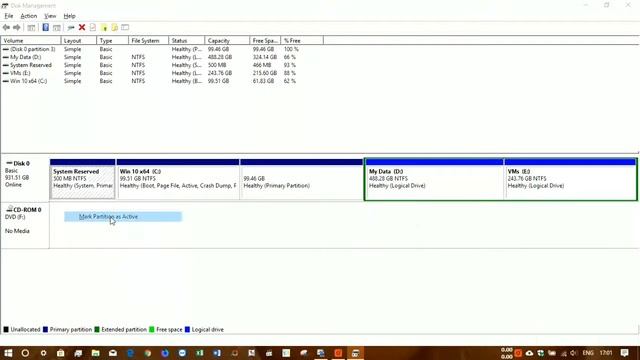640x360 pixels.
Task: Select the VMs (E:) volume list row
Action: click(x=162, y=73)
